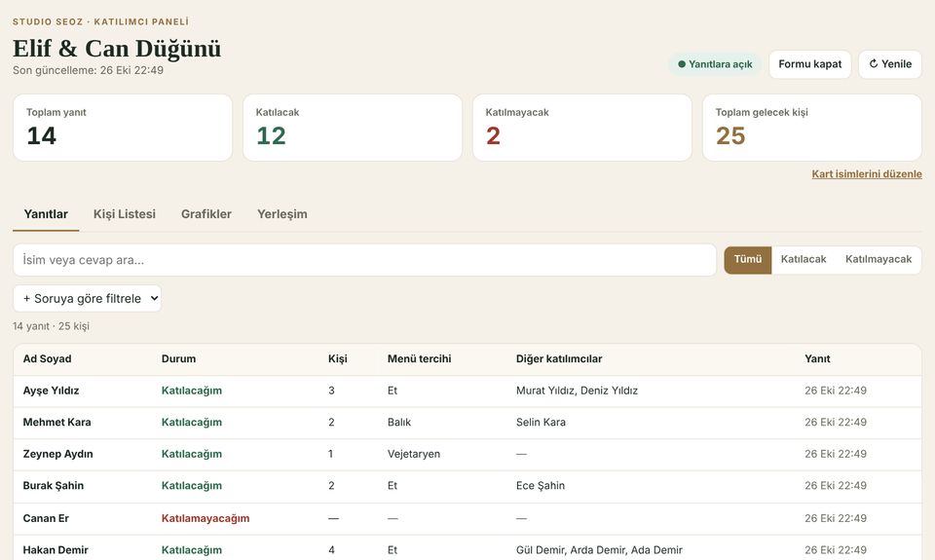Click the Yanıtlara açık status badge
935x560 pixels.
pos(715,64)
